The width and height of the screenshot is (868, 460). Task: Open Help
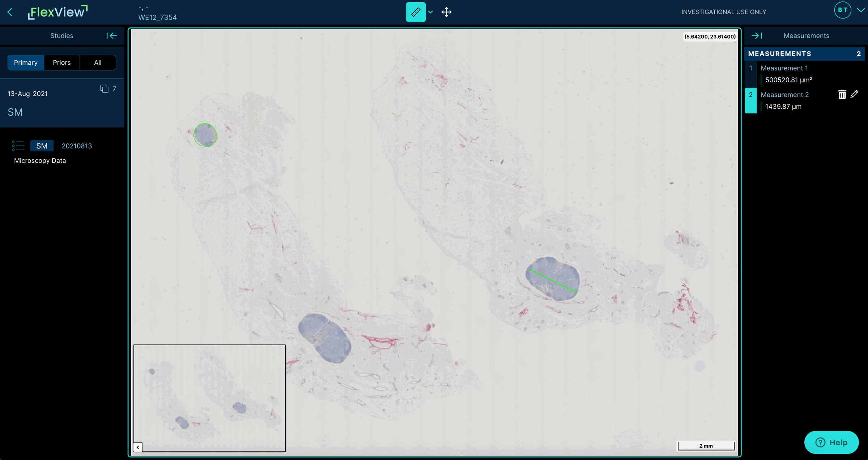pyautogui.click(x=831, y=442)
